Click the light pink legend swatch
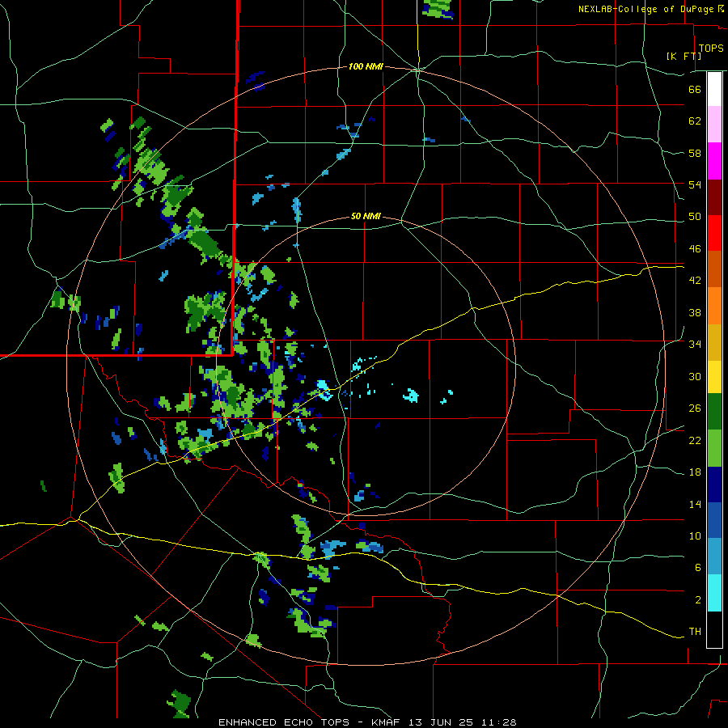Image resolution: width=728 pixels, height=728 pixels. (x=714, y=124)
